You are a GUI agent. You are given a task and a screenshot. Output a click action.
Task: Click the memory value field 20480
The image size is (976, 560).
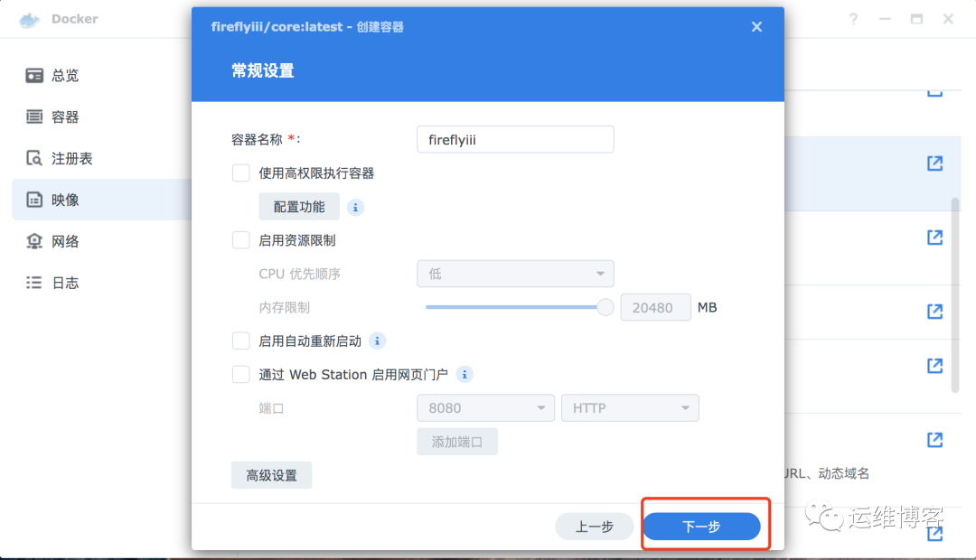(655, 307)
